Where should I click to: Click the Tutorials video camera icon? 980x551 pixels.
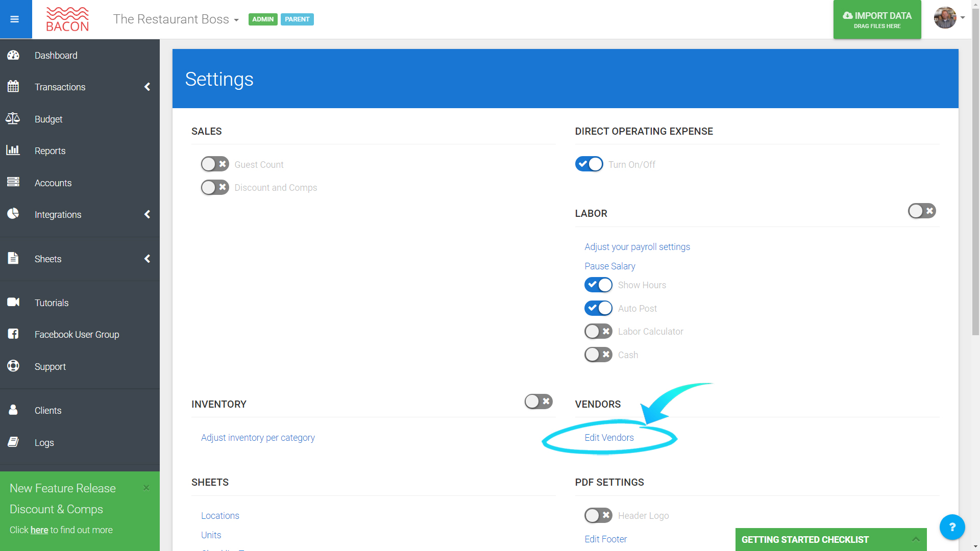[13, 302]
